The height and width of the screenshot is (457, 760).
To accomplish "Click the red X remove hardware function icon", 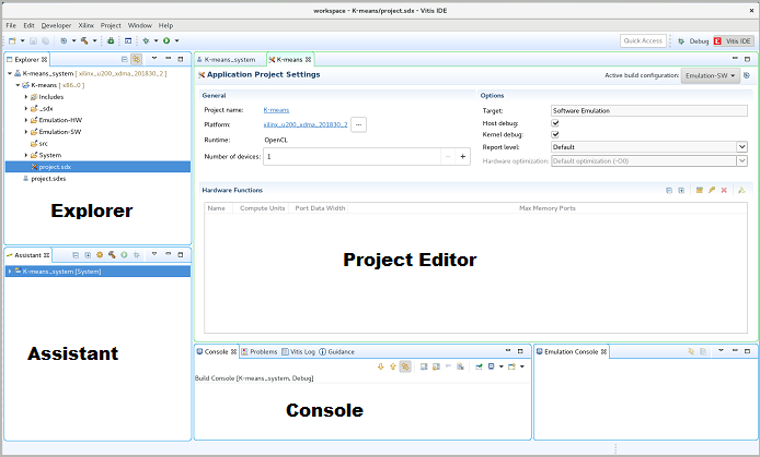I will coord(724,190).
